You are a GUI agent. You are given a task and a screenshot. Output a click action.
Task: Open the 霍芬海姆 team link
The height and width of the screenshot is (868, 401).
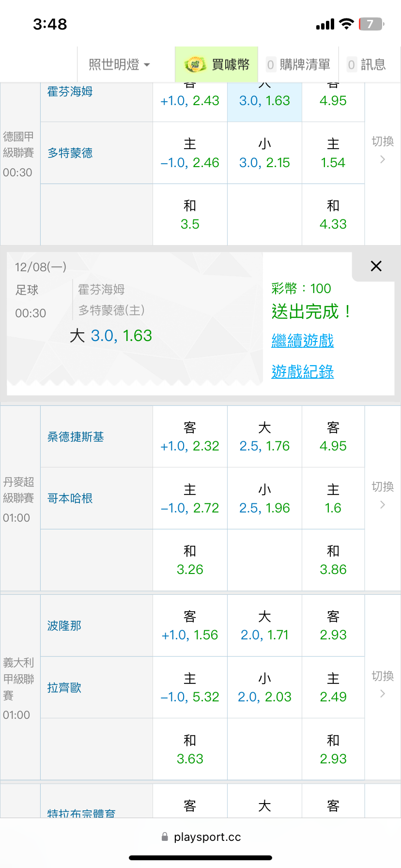[70, 92]
